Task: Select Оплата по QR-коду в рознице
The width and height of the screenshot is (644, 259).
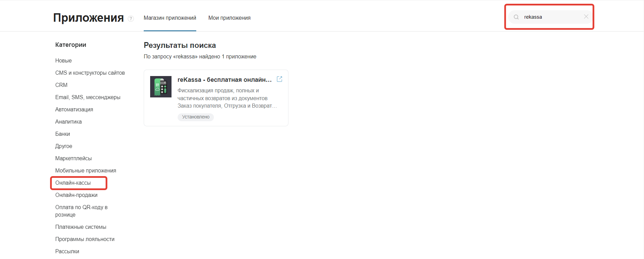Action: [x=81, y=211]
